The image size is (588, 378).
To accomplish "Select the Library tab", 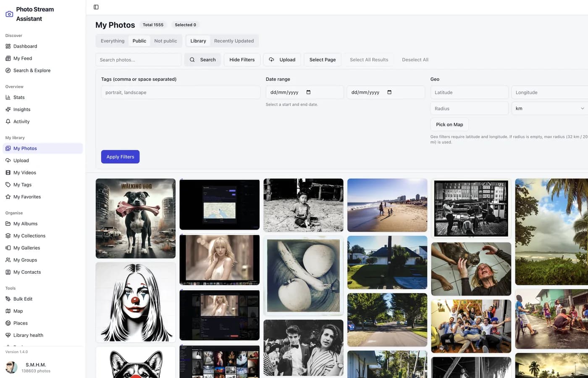I will click(x=198, y=41).
